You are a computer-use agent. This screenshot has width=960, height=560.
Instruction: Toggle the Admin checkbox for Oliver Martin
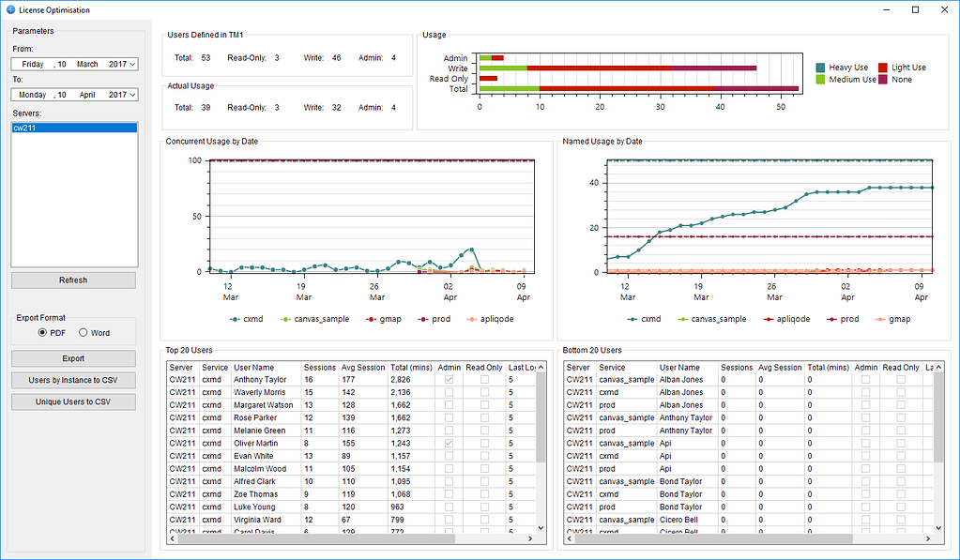pyautogui.click(x=448, y=443)
